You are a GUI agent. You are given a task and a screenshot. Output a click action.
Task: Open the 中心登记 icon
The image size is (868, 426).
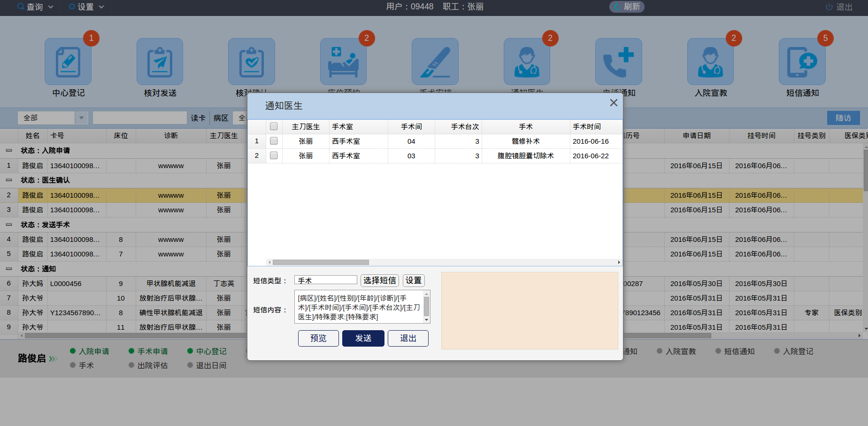(68, 62)
